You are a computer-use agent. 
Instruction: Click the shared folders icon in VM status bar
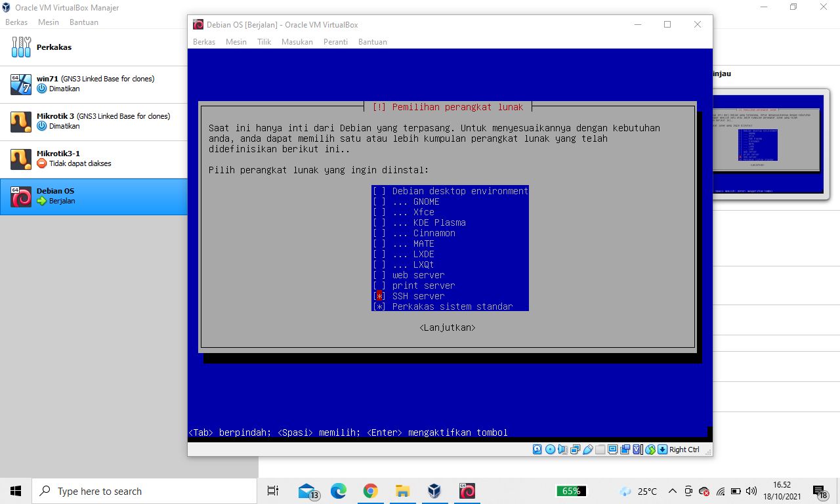[x=600, y=450]
